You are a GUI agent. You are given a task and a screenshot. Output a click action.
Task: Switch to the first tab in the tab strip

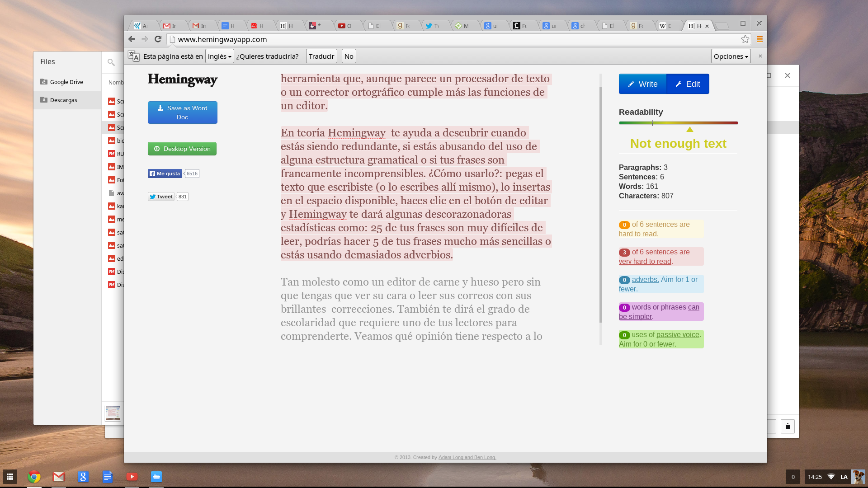coord(141,26)
